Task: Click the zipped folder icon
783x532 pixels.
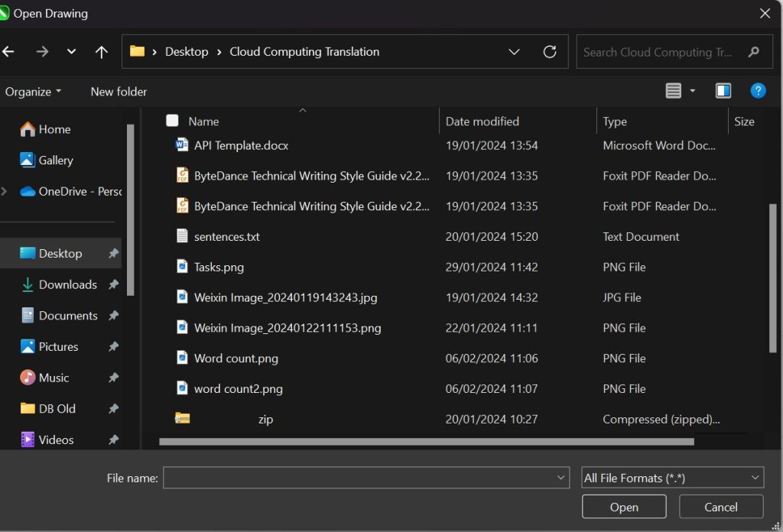Action: point(182,418)
